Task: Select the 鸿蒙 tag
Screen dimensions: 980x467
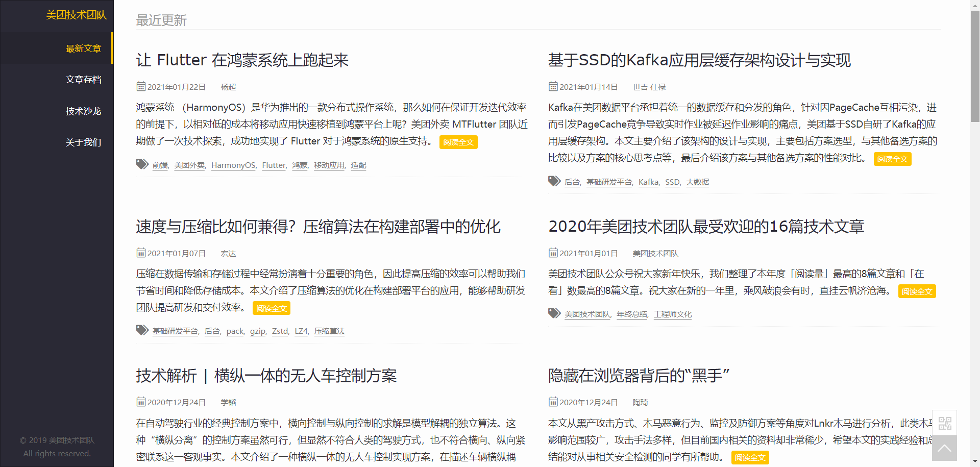Action: pyautogui.click(x=300, y=165)
